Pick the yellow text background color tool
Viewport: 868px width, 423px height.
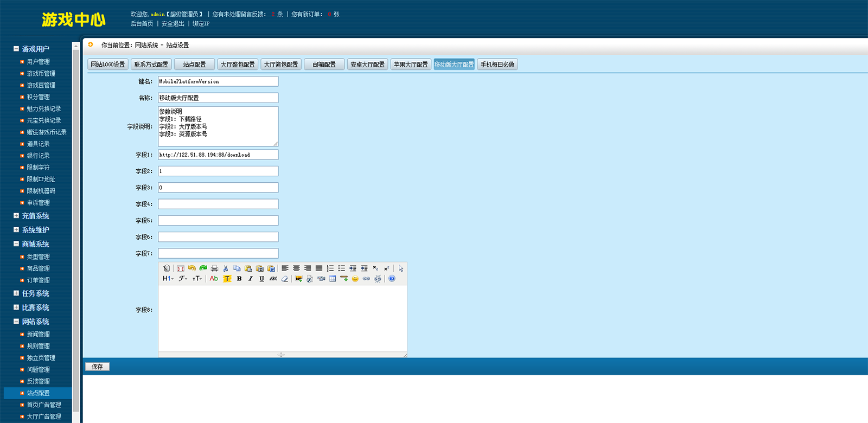click(x=227, y=279)
